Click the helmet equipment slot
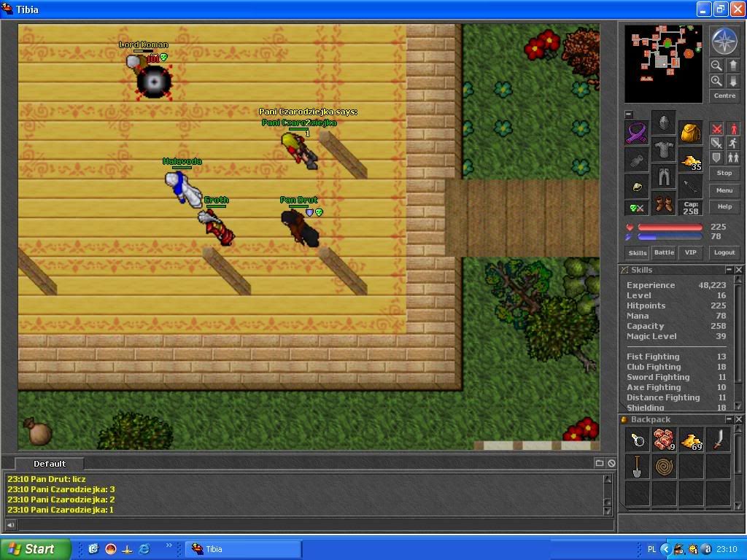 tap(664, 122)
